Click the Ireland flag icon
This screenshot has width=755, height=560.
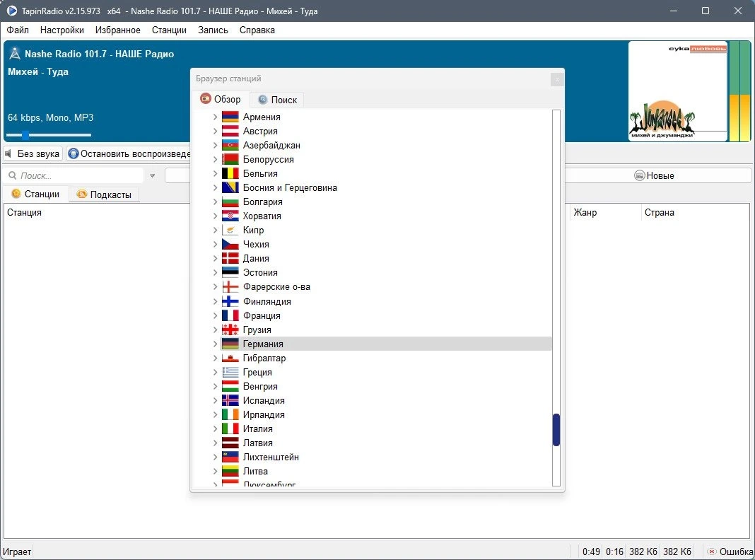tap(230, 414)
